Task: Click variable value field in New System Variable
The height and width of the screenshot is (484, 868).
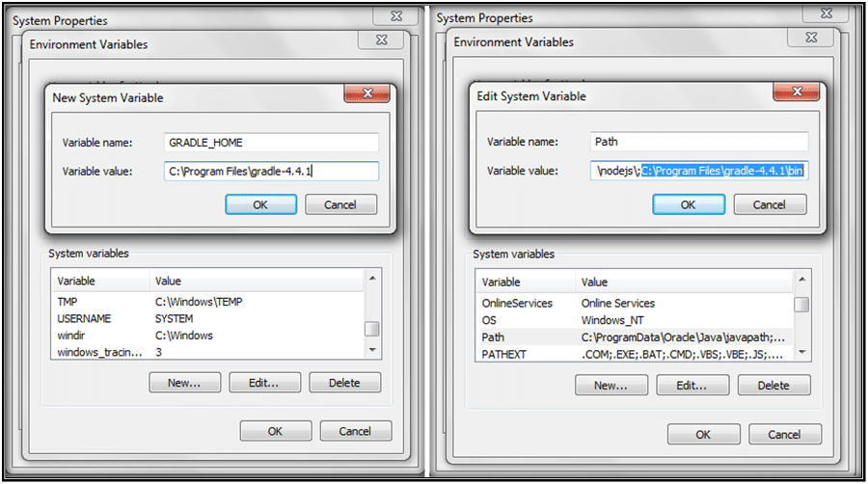Action: [271, 171]
